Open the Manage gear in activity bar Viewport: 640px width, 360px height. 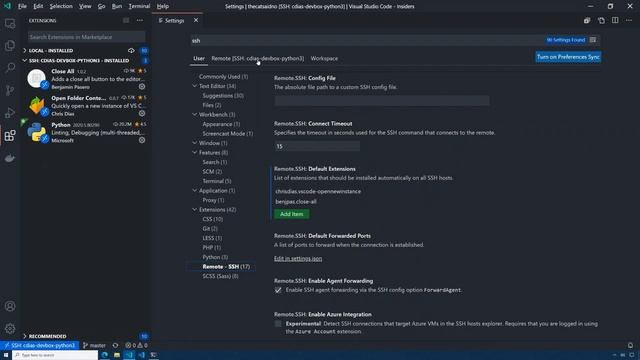(10, 328)
